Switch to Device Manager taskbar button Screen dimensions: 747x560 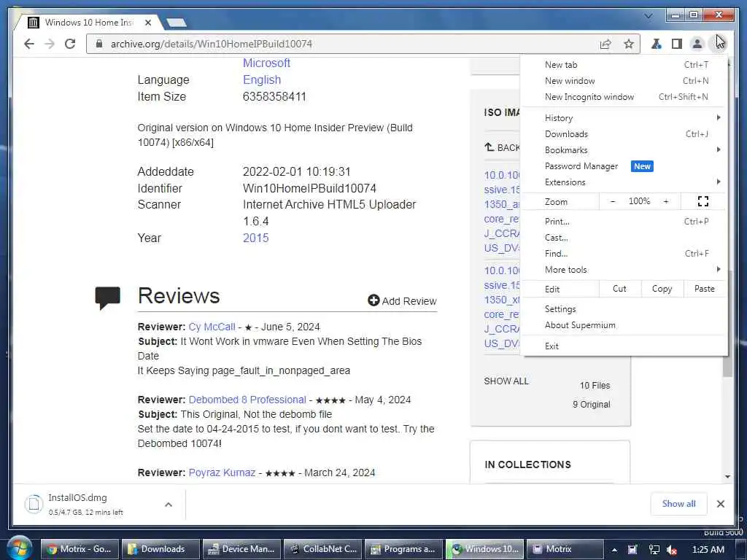click(241, 549)
